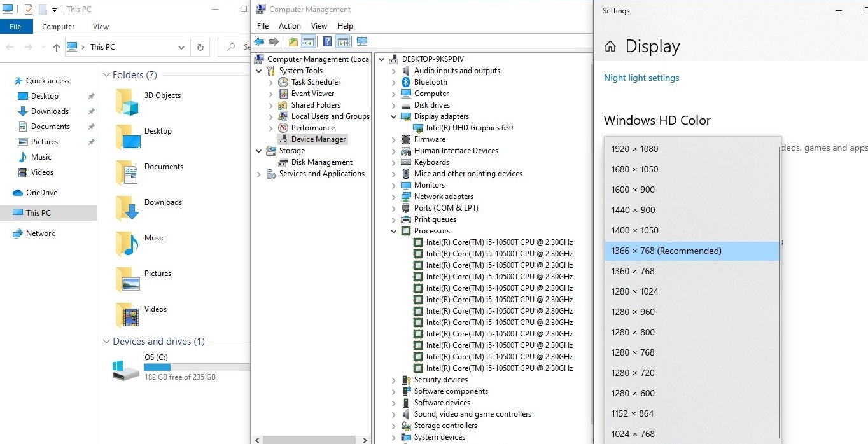Click File Explorer's Up arrow button
The width and height of the screenshot is (868, 444).
pos(57,47)
